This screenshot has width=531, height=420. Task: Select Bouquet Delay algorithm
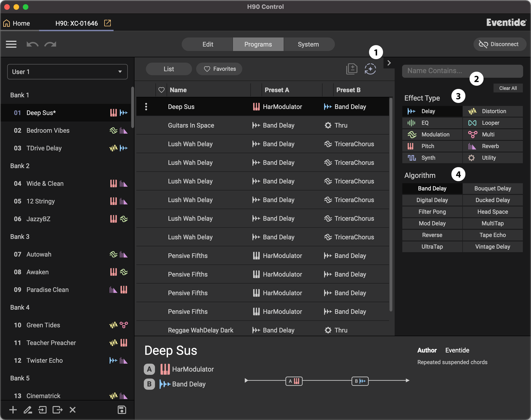(493, 188)
